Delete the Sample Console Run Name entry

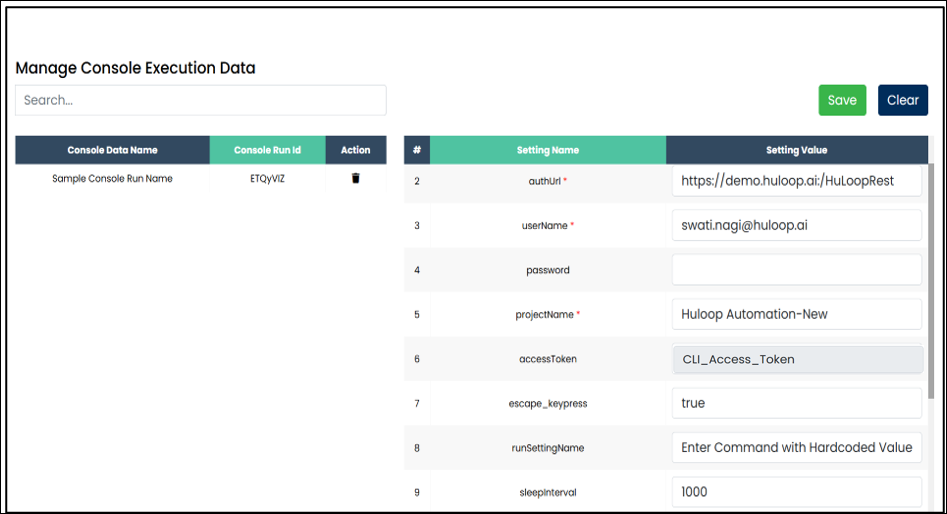point(355,179)
